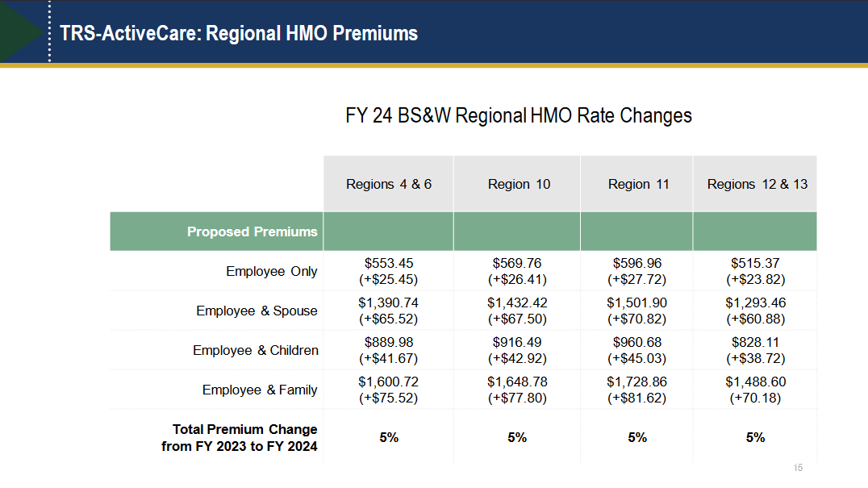Click the Employee & Family row label
The width and height of the screenshot is (868, 488).
(x=259, y=390)
